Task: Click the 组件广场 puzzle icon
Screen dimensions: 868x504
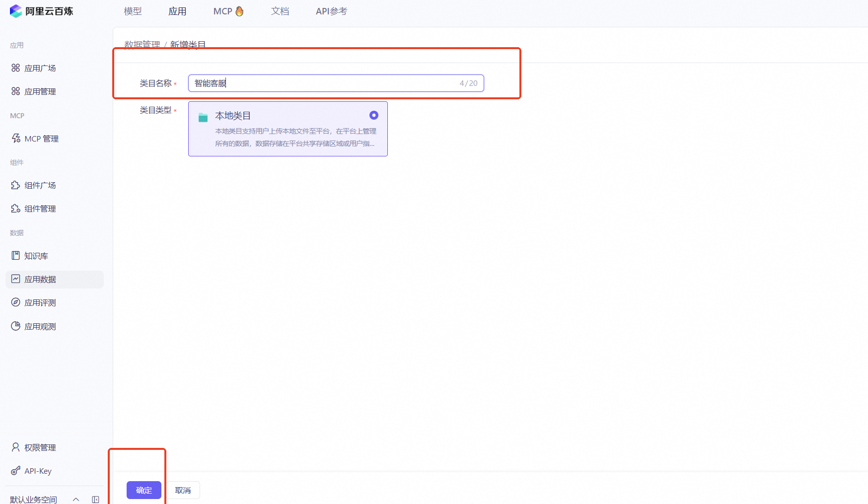Action: [x=16, y=185]
